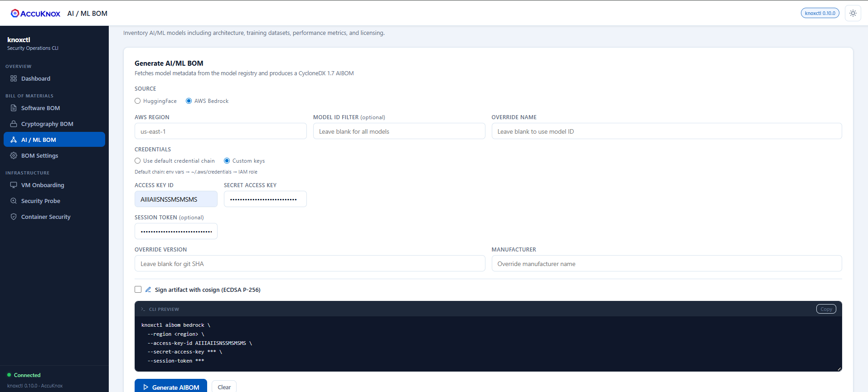Click the Access Key ID field
868x392 pixels.
click(176, 199)
